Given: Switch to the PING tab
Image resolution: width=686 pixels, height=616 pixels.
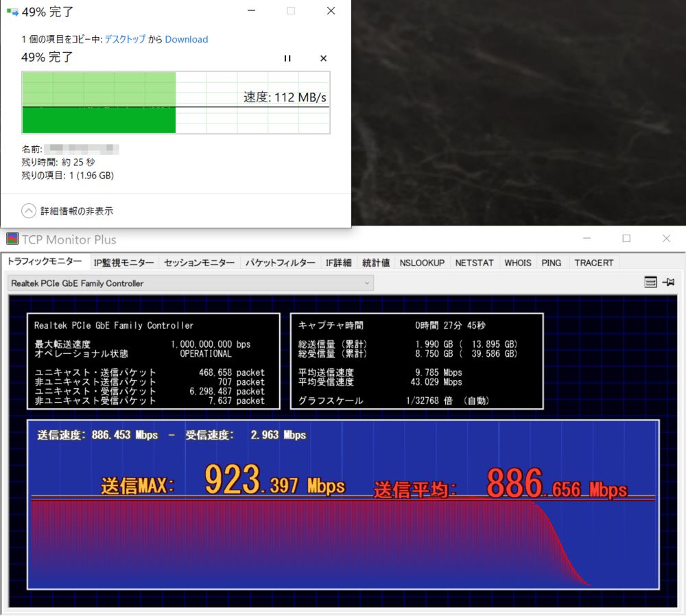Looking at the screenshot, I should click(552, 263).
